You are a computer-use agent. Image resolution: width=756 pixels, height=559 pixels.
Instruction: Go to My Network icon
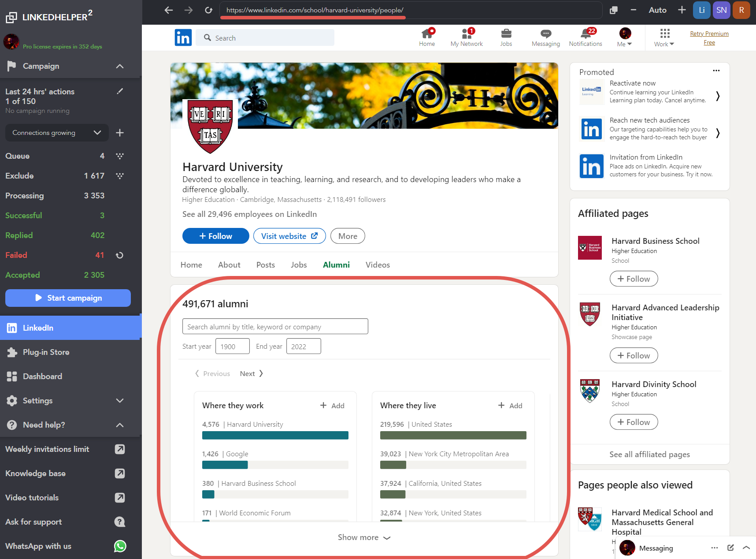[x=466, y=34]
